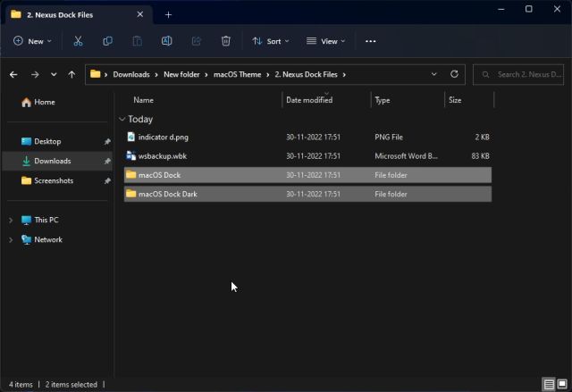The width and height of the screenshot is (572, 392).
Task: Click the search box
Action: click(x=518, y=75)
